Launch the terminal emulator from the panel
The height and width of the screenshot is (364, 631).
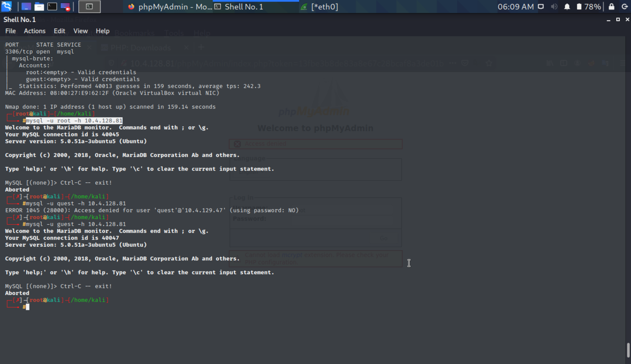[52, 7]
